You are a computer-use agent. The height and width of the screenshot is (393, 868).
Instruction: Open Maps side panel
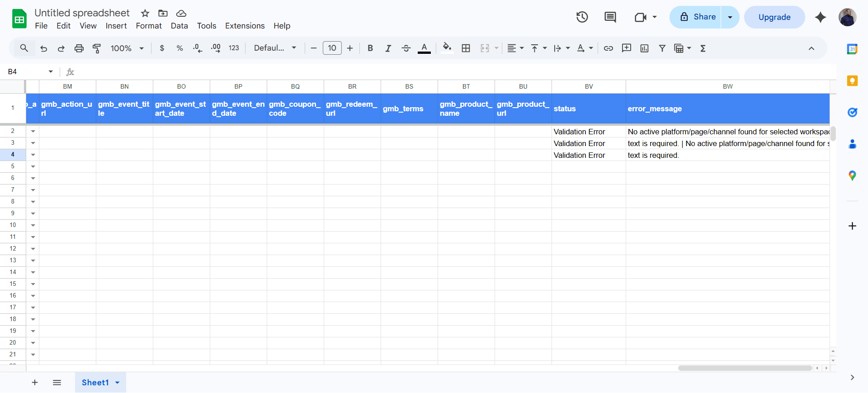pos(852,175)
